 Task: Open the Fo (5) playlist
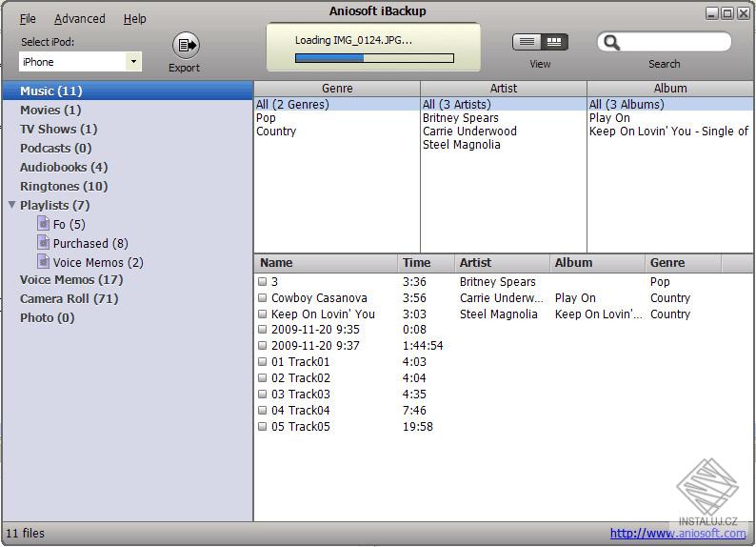point(69,224)
